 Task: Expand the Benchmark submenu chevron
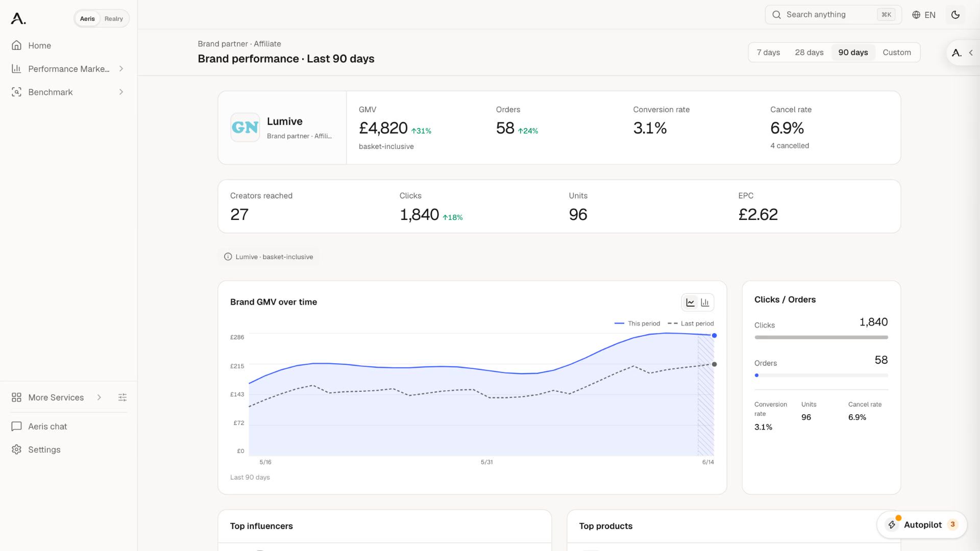(x=121, y=92)
